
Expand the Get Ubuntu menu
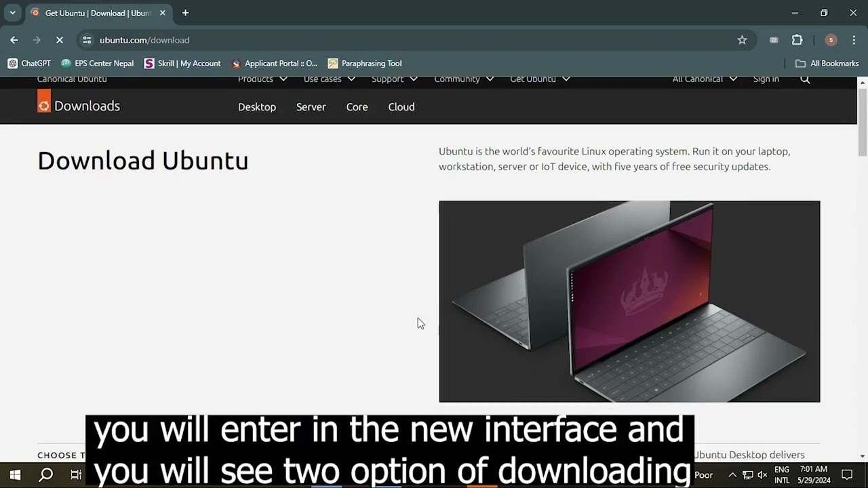point(540,79)
